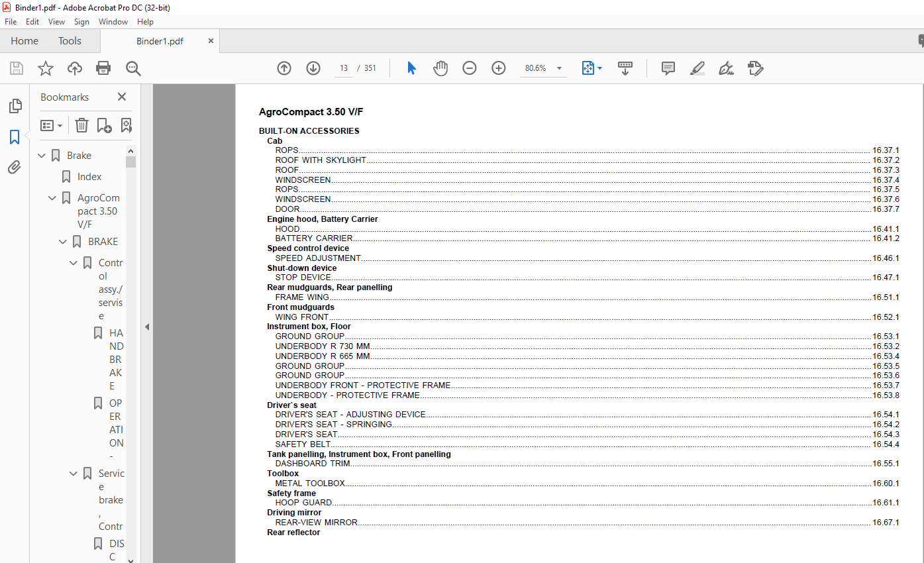Switch to the Home tab
Image resolution: width=924 pixels, height=563 pixels.
coord(25,41)
